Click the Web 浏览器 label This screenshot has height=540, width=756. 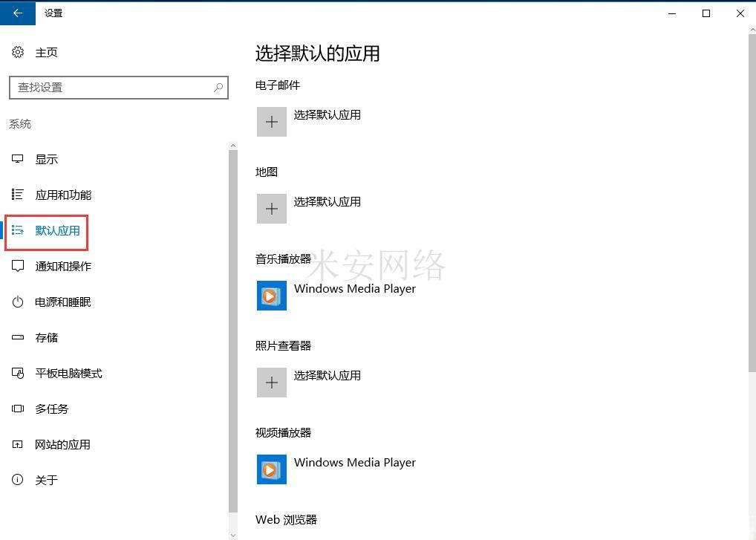(x=286, y=519)
